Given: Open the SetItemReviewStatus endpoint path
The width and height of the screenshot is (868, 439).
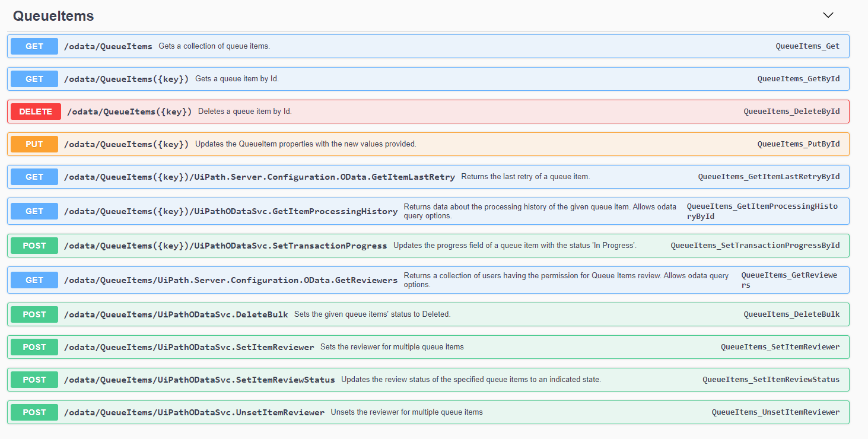Looking at the screenshot, I should pos(199,380).
